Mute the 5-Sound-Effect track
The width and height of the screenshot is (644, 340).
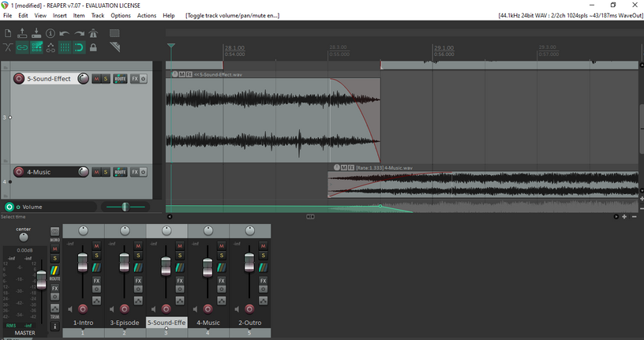(96, 79)
